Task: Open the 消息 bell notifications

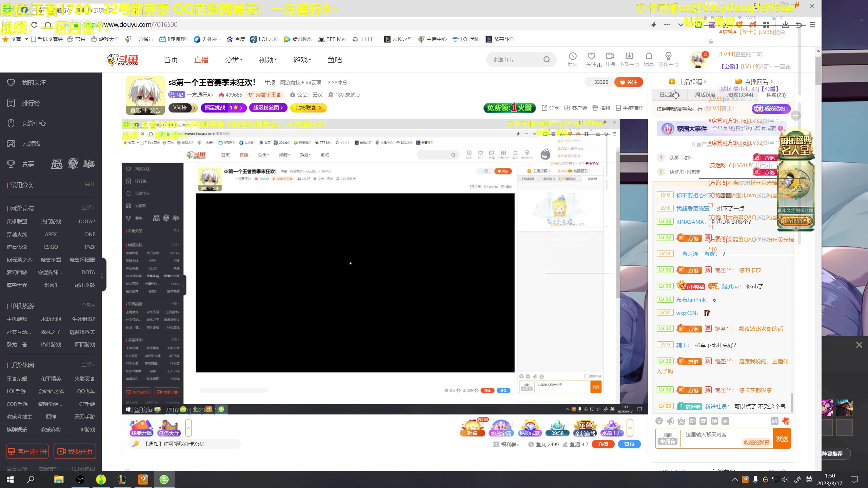Action: coord(649,59)
